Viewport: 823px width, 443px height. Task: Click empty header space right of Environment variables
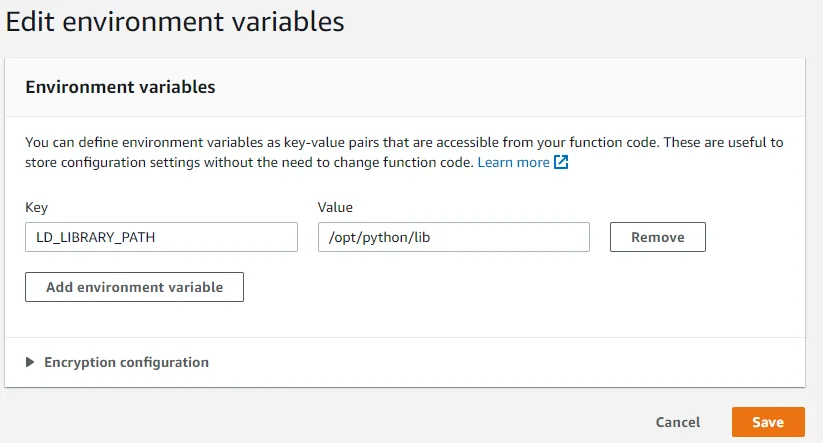(500, 87)
